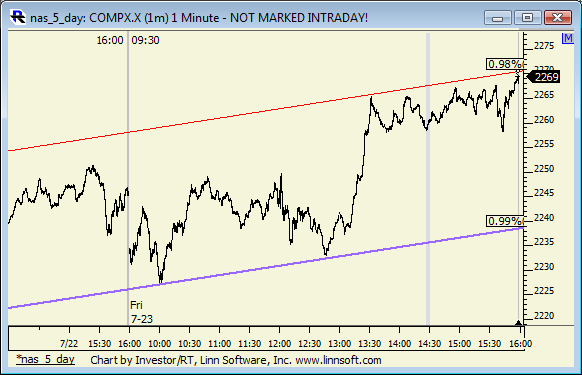Click the 2275 price scale label
582x375 pixels.
click(544, 46)
